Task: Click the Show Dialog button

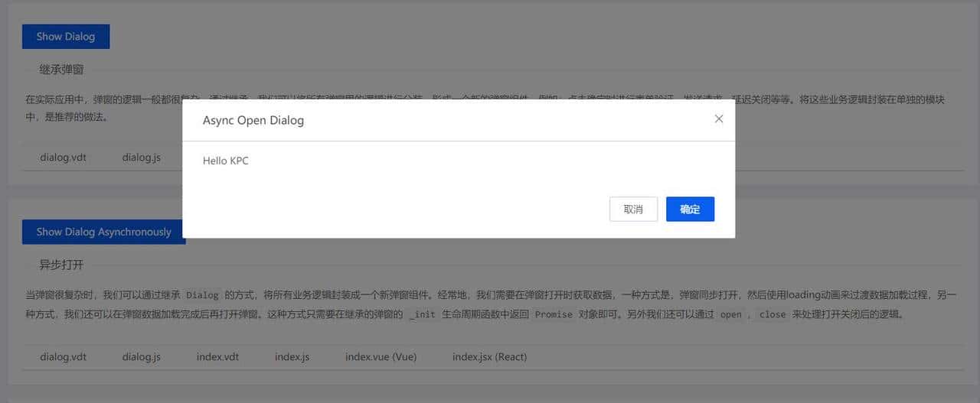Action: 66,36
